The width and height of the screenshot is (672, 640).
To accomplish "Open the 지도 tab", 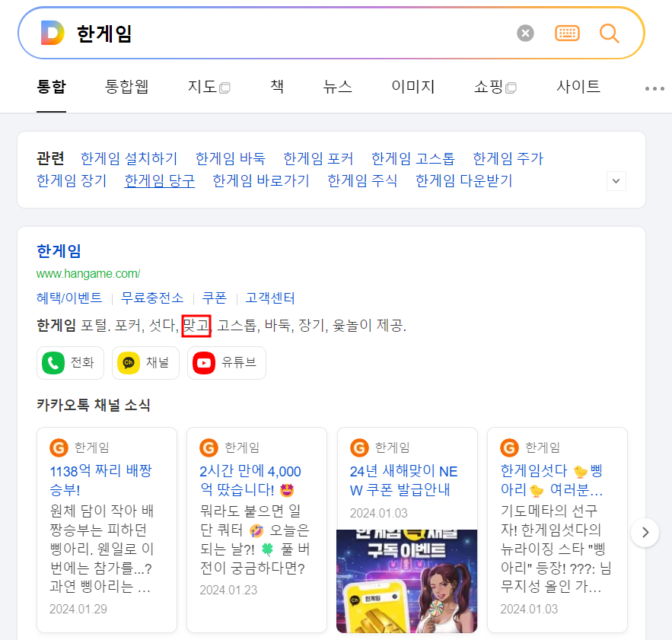I will pyautogui.click(x=209, y=87).
